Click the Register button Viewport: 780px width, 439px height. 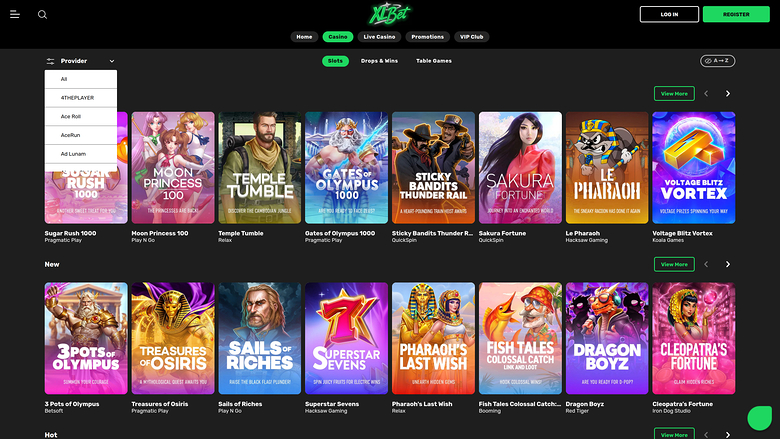(x=736, y=14)
